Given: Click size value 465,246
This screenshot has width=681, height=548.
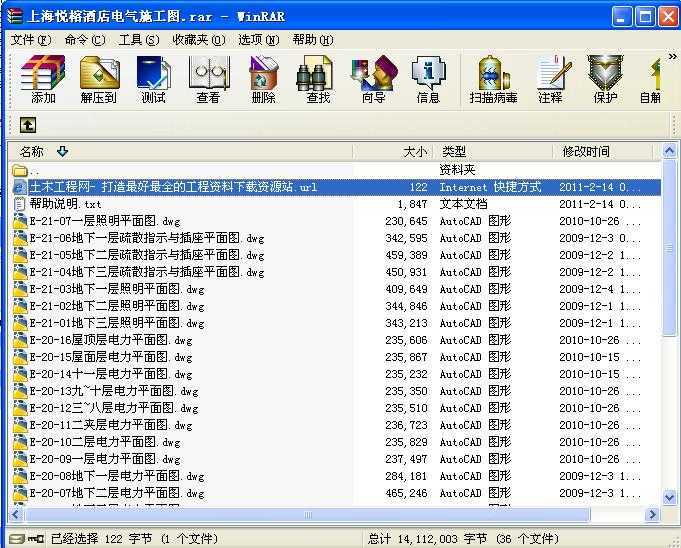Looking at the screenshot, I should coord(407,493).
